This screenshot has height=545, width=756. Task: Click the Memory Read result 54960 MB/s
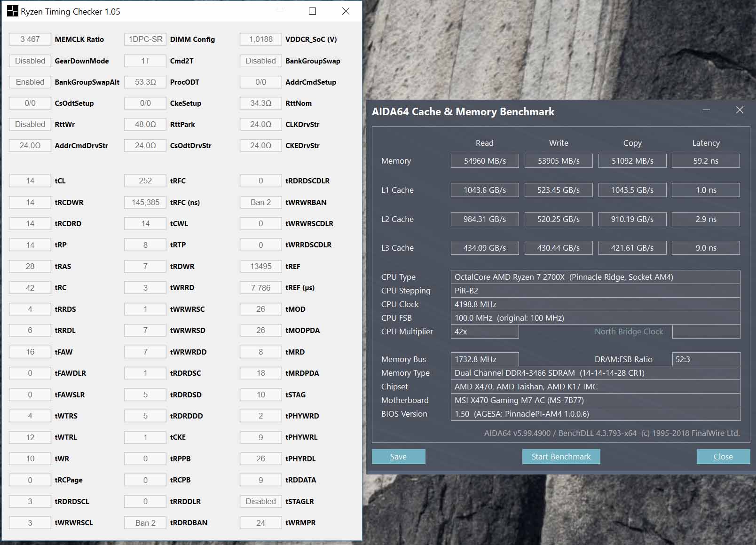[485, 161]
